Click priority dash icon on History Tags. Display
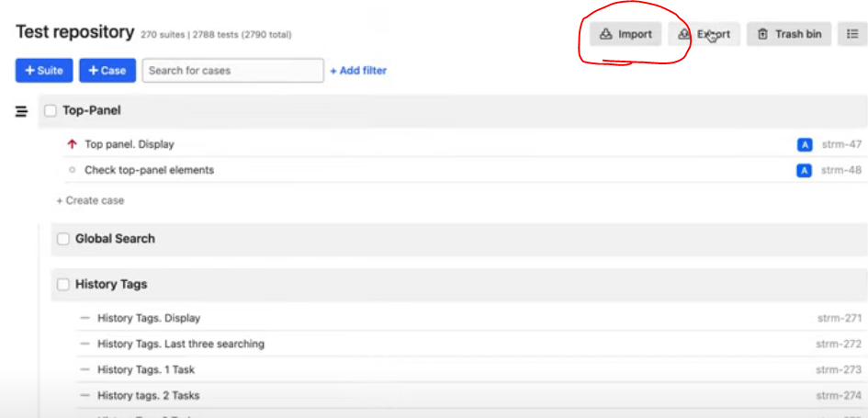868x418 pixels. tap(85, 319)
